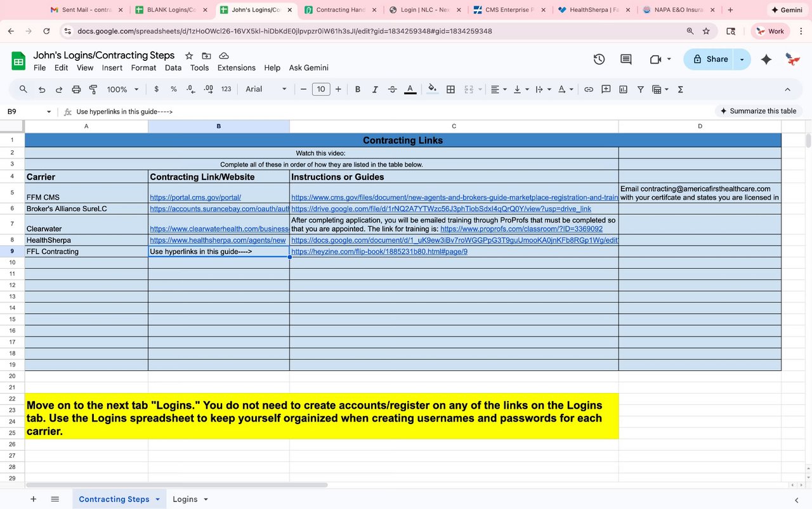Insert link toolbar icon

point(589,89)
